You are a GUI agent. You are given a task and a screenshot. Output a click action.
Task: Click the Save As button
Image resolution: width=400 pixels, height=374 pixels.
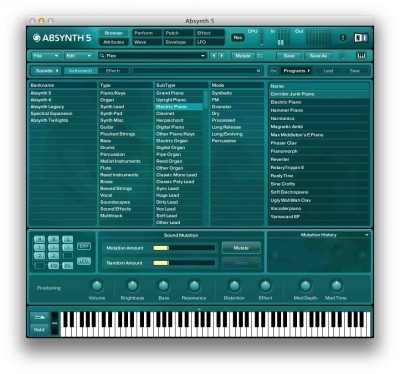(318, 56)
